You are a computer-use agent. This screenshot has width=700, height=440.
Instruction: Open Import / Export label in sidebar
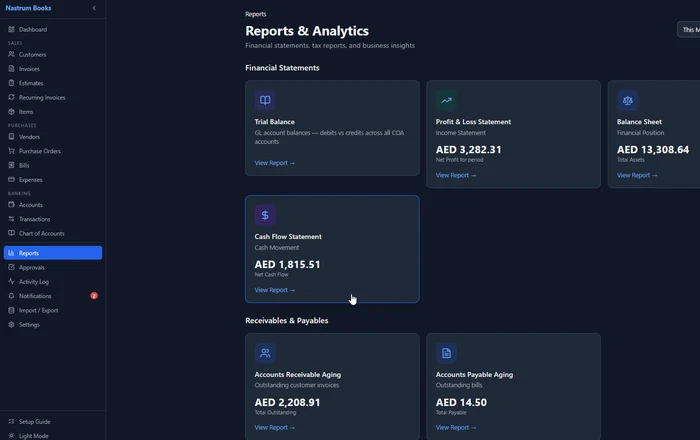(x=38, y=310)
